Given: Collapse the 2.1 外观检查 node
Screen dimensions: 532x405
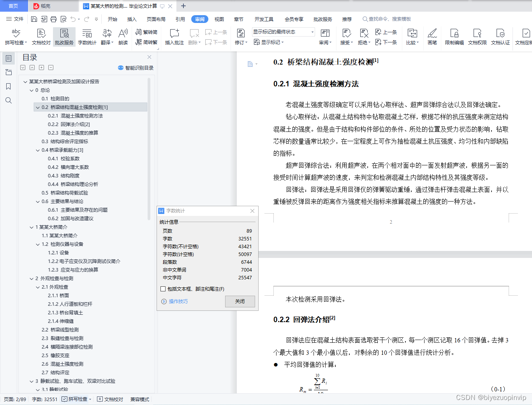Looking at the screenshot, I should [38, 287].
